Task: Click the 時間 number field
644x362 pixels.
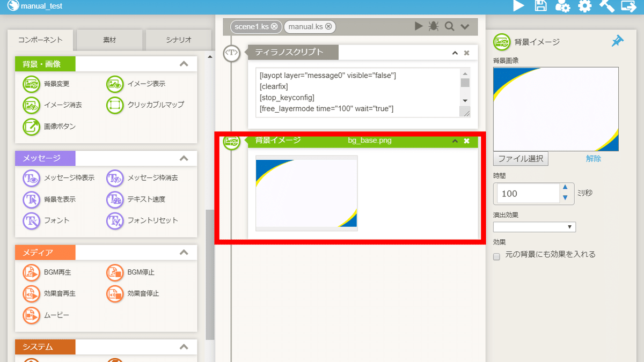Action: (528, 194)
